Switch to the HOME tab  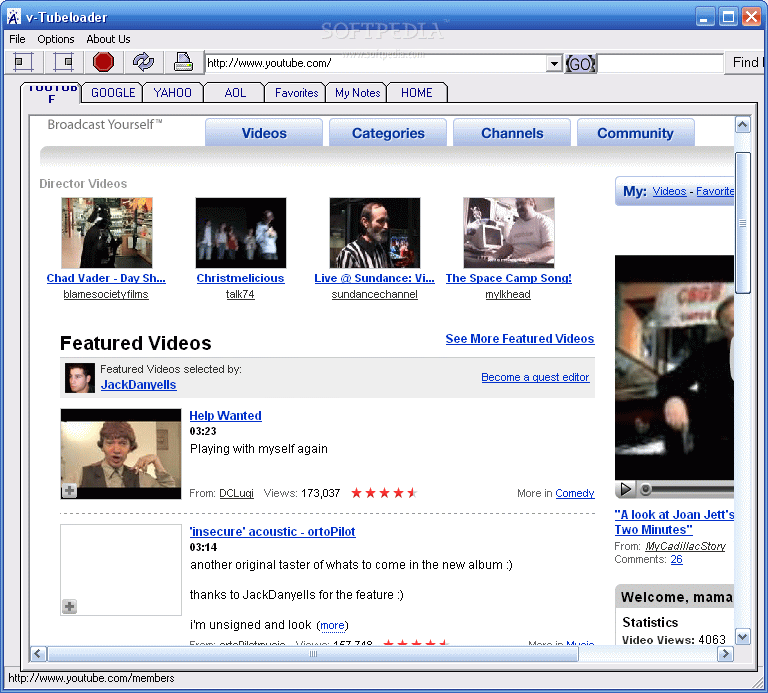click(417, 93)
